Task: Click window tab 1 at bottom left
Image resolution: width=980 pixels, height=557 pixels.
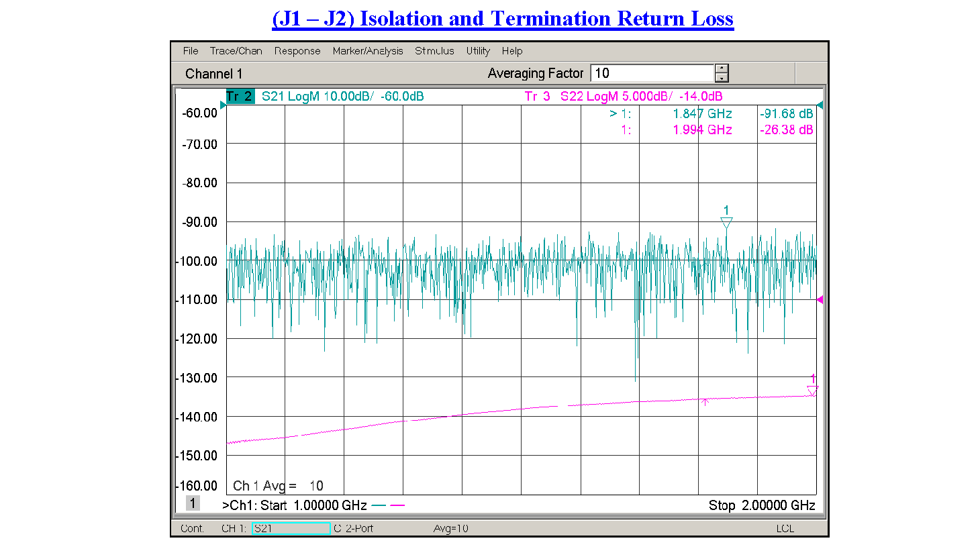Action: coord(193,503)
